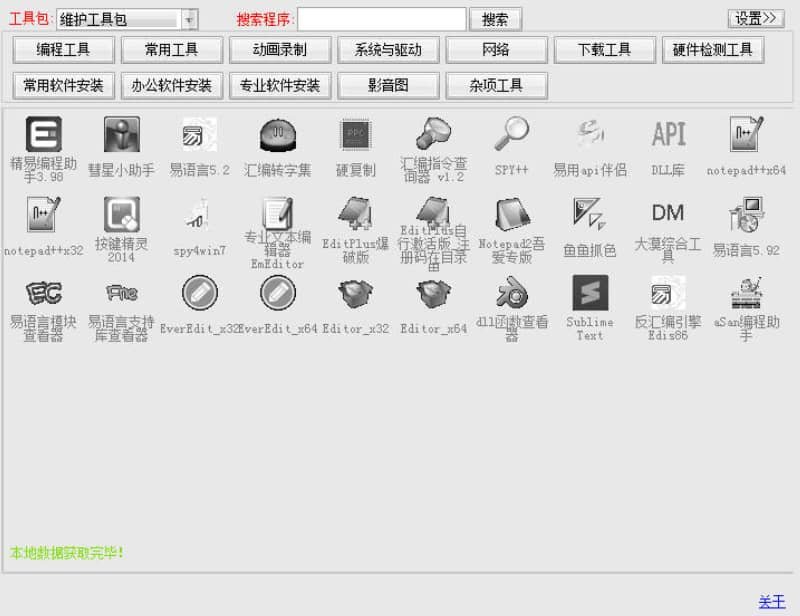Image resolution: width=800 pixels, height=616 pixels.
Task: Launch notepad++x32
Action: [x=44, y=214]
